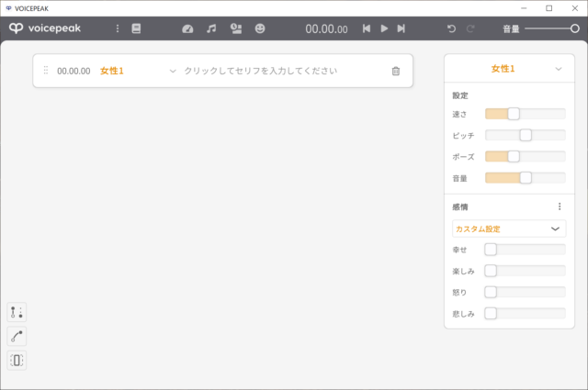Click the line timestamp 00.00.00 in the row
Image resolution: width=588 pixels, height=390 pixels.
(x=73, y=72)
